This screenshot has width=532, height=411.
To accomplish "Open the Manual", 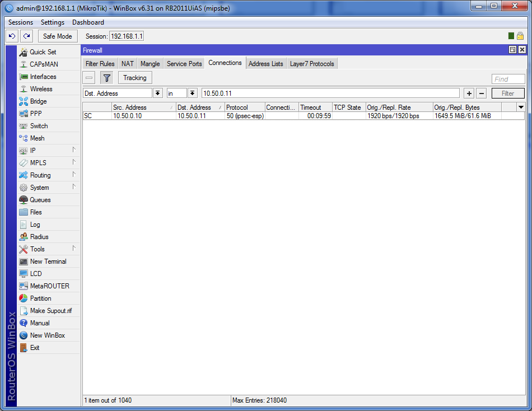I will [x=49, y=323].
